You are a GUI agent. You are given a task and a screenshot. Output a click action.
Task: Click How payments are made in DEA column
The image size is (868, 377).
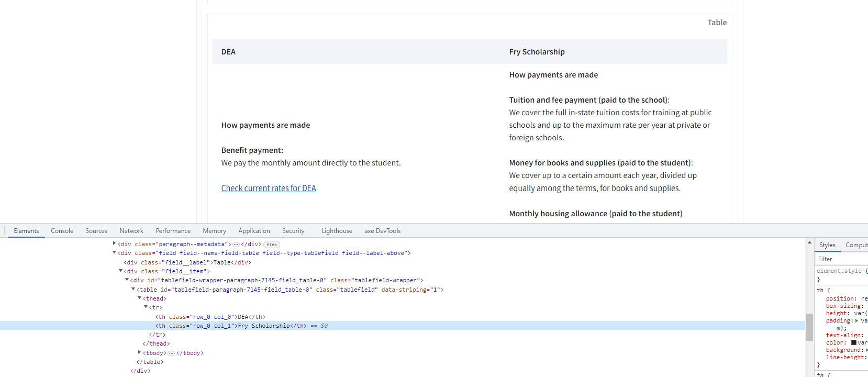click(265, 125)
